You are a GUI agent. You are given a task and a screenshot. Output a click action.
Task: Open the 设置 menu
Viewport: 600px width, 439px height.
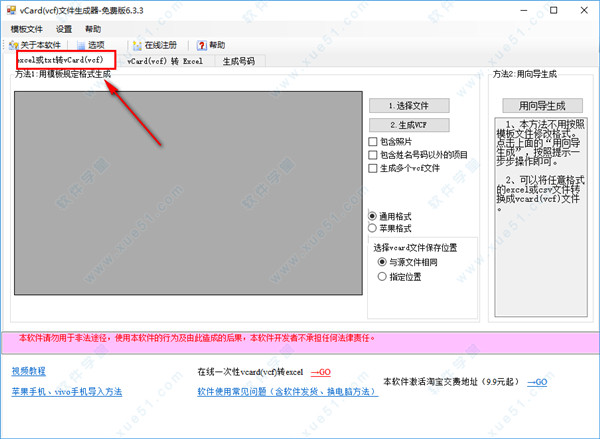(64, 30)
